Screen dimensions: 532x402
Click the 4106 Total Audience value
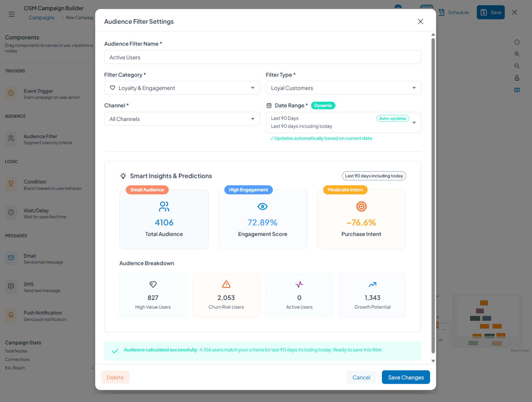pyautogui.click(x=164, y=223)
